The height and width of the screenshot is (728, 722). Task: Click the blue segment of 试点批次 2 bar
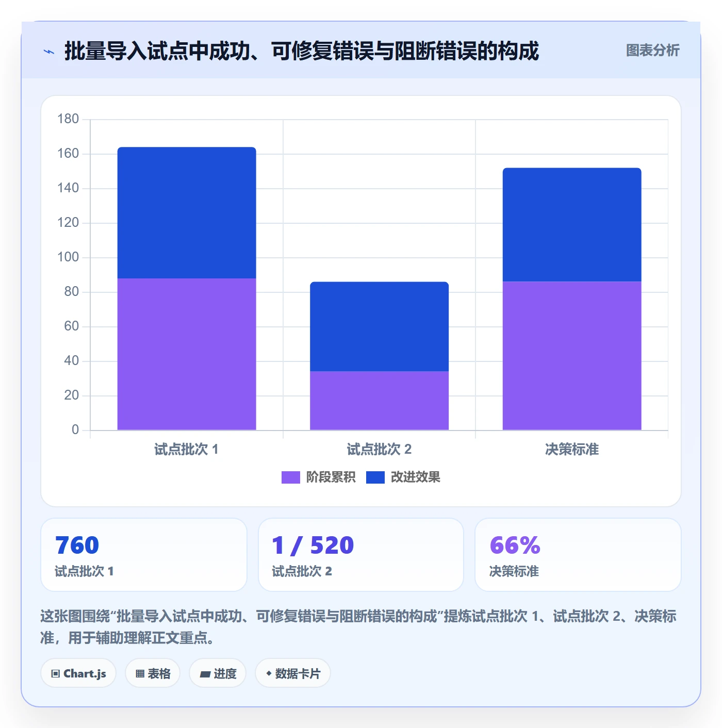coord(379,326)
